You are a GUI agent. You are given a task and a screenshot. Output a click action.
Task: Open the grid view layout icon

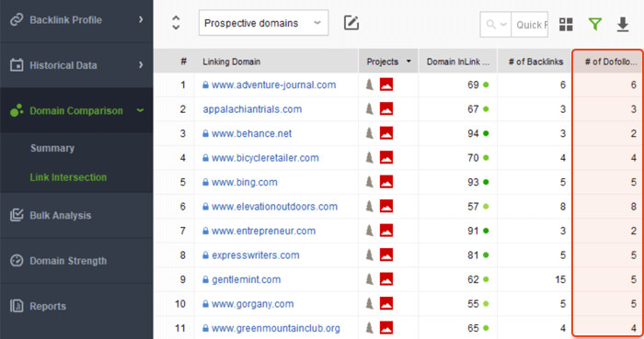(566, 24)
